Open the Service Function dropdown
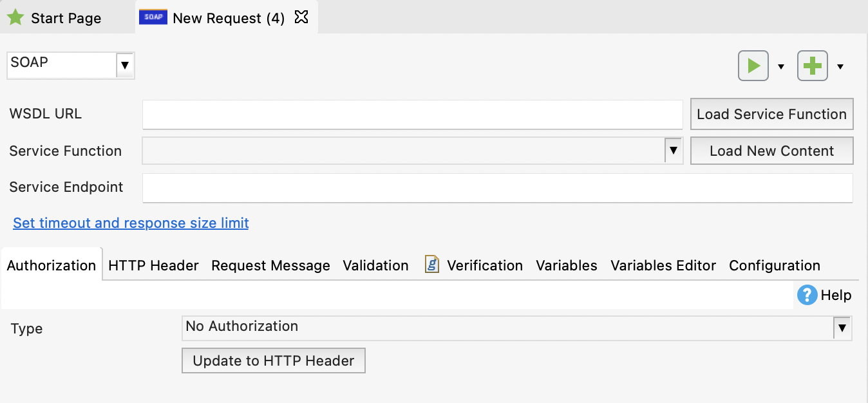 click(674, 150)
